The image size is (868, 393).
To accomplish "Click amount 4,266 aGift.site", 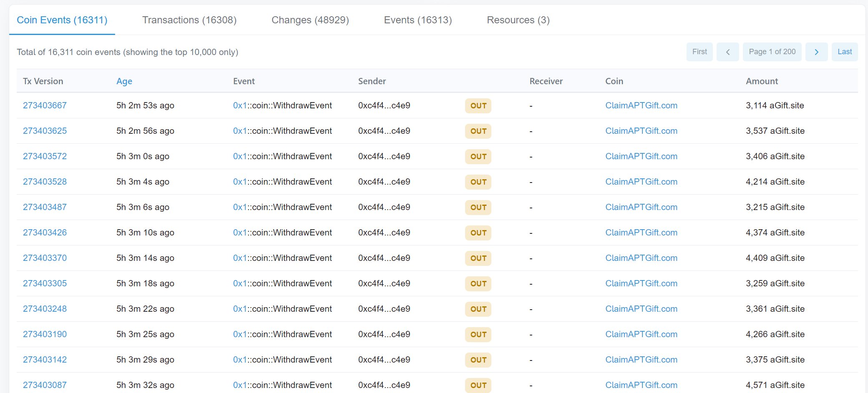I will 775,334.
